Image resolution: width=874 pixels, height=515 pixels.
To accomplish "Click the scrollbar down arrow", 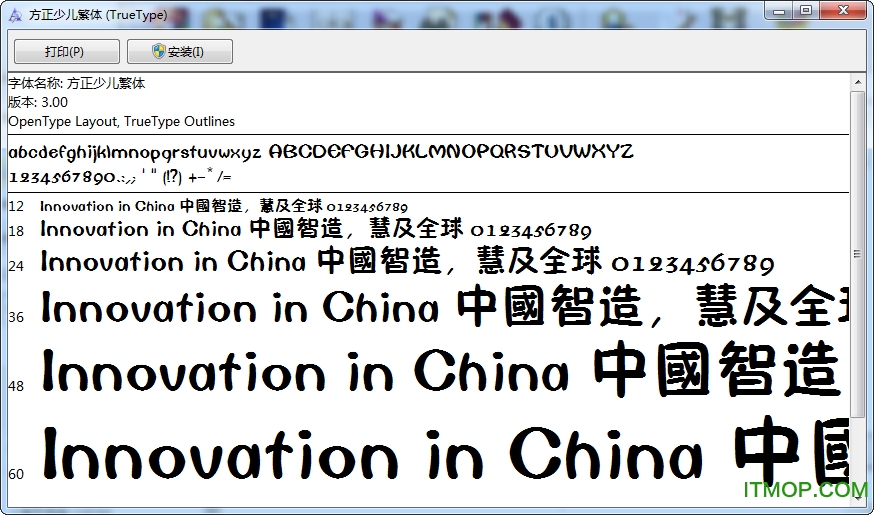I will [x=858, y=497].
